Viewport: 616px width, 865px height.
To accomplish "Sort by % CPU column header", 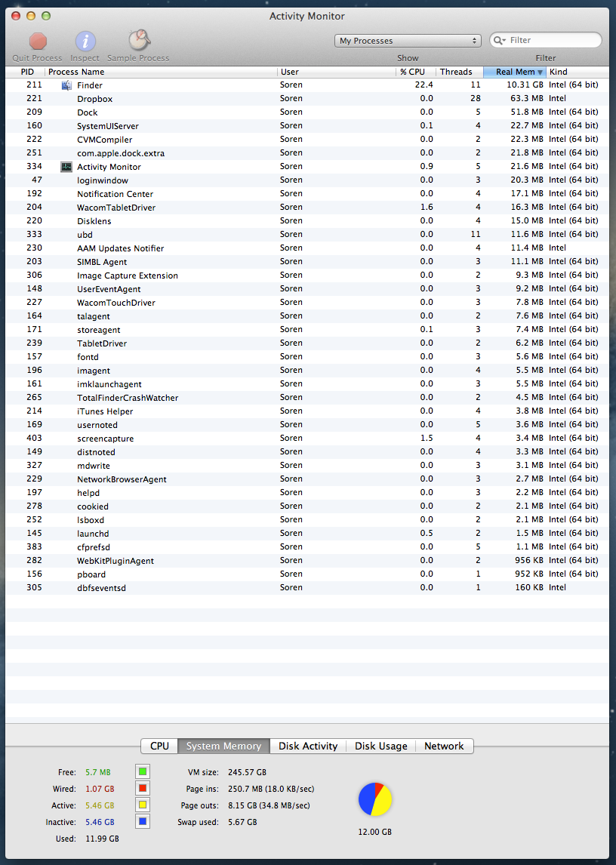I will (x=416, y=72).
